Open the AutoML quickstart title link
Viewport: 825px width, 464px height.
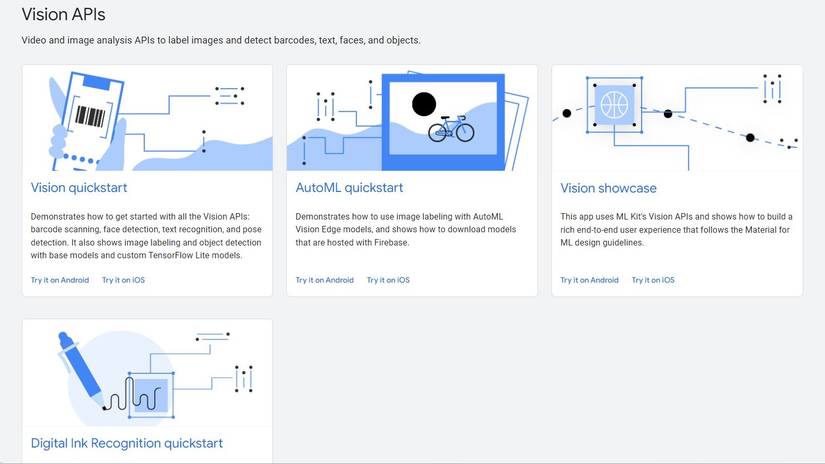[347, 188]
